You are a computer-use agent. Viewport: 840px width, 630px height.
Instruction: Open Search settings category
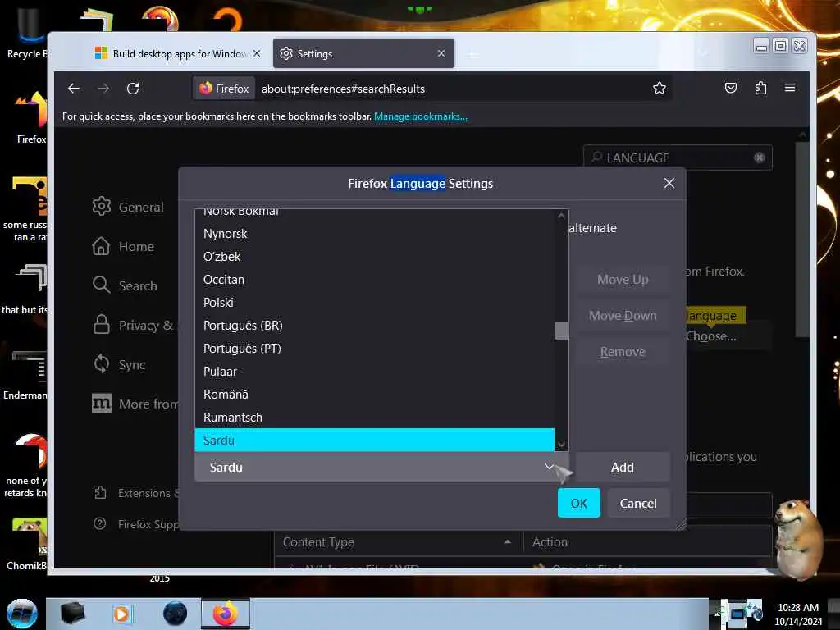point(125,285)
